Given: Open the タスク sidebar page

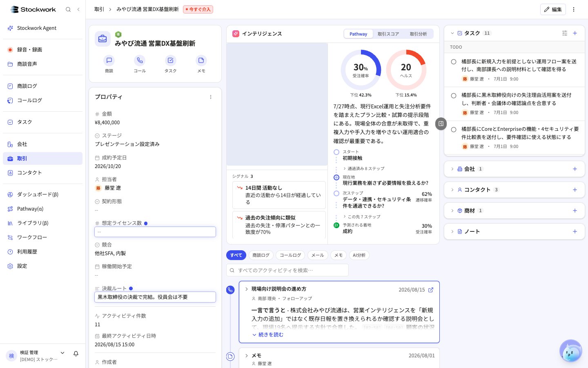Looking at the screenshot, I should (x=42, y=122).
